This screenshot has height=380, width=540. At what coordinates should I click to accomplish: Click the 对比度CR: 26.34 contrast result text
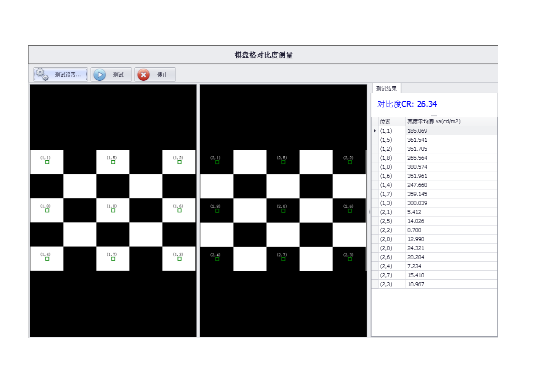pos(407,104)
